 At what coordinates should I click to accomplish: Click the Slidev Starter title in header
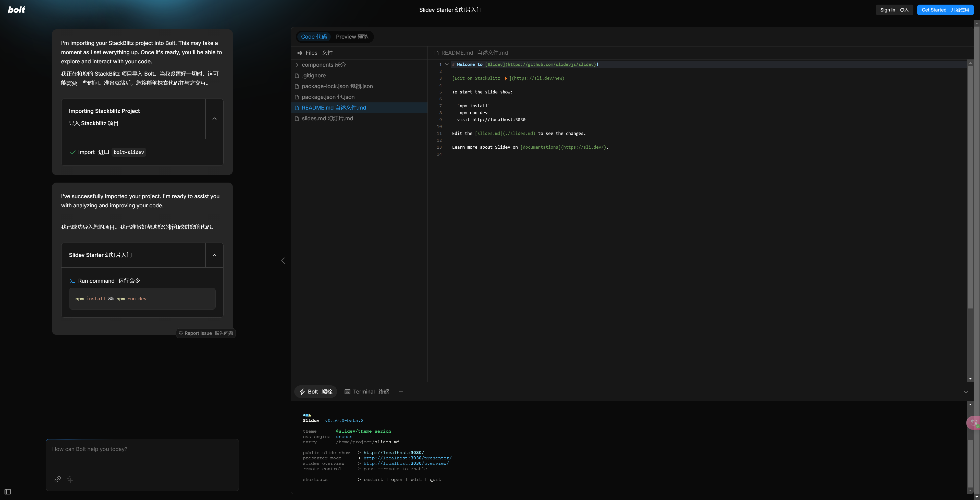tap(450, 10)
